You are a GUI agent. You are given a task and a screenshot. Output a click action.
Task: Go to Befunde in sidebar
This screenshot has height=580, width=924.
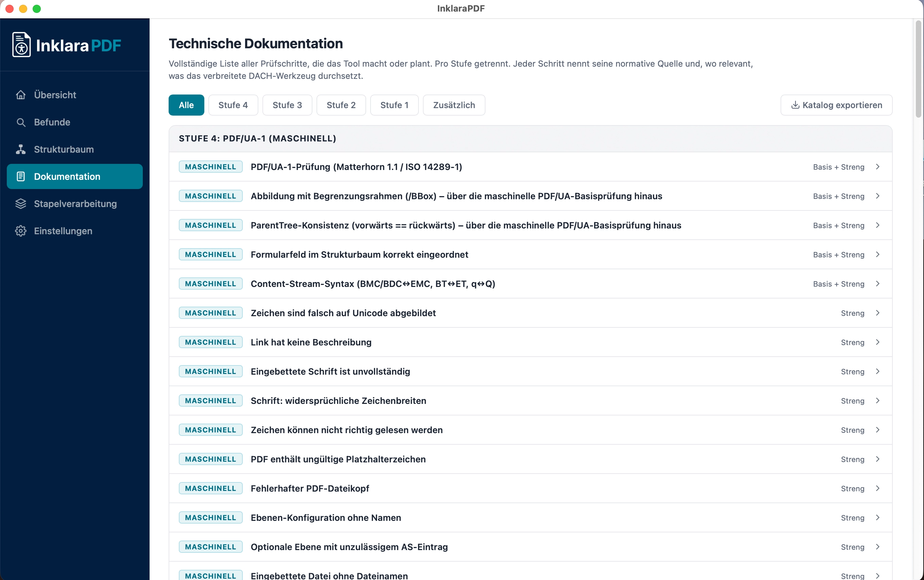[75, 122]
